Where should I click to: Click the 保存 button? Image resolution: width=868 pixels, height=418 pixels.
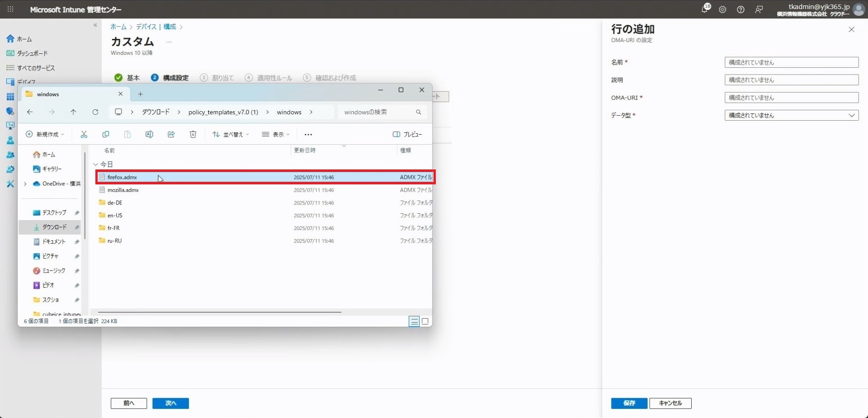click(629, 403)
